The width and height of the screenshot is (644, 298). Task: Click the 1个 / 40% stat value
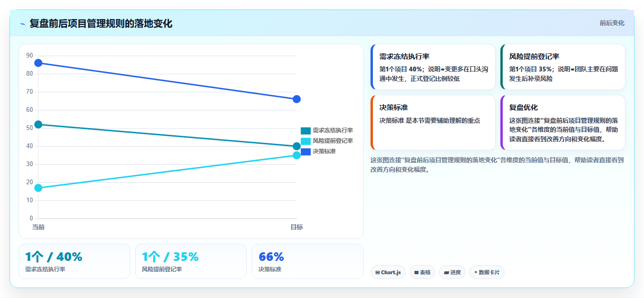(54, 257)
